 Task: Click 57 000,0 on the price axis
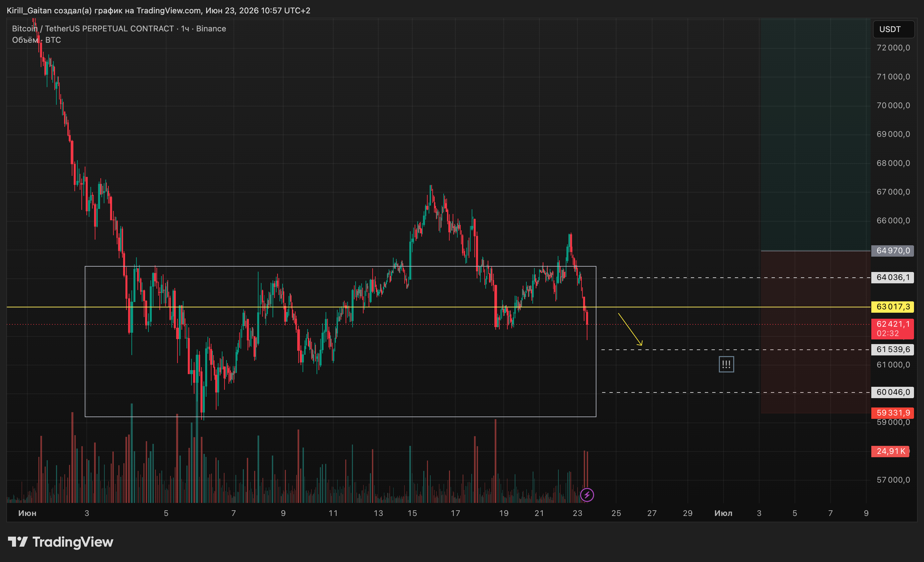point(893,480)
